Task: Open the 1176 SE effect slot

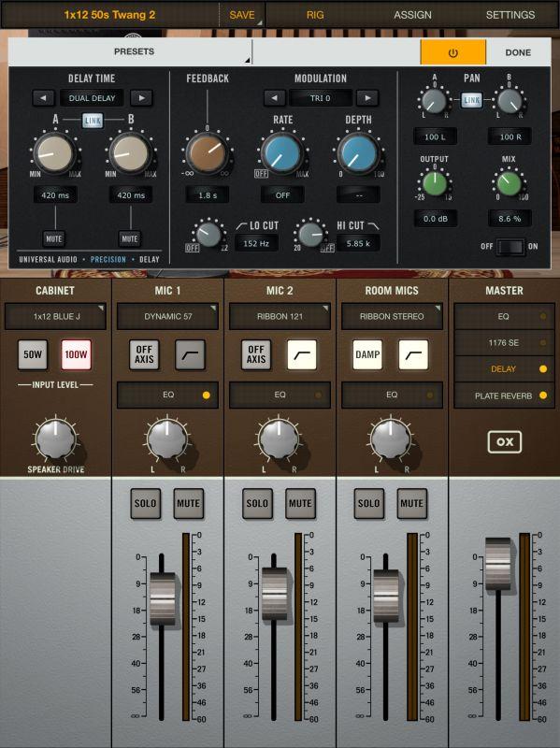Action: coord(504,342)
